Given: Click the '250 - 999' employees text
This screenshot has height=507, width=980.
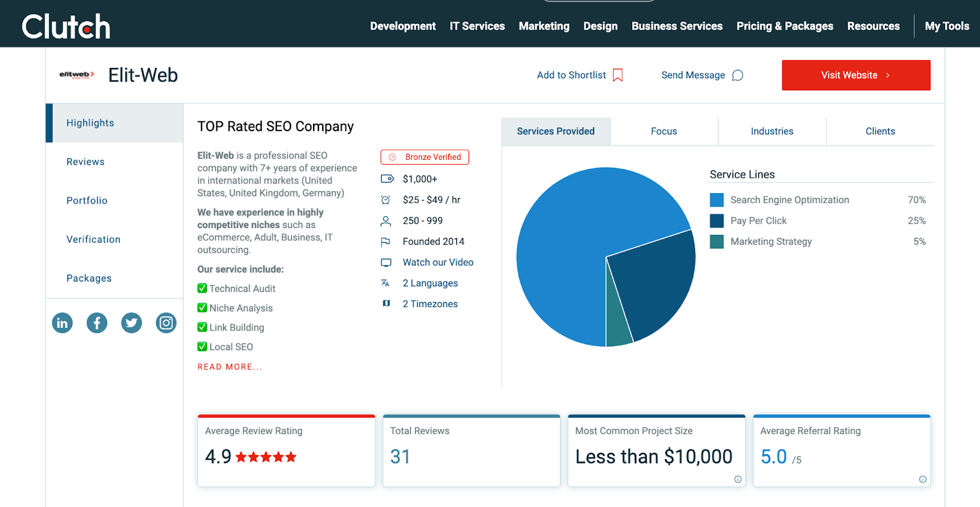Looking at the screenshot, I should (x=423, y=221).
